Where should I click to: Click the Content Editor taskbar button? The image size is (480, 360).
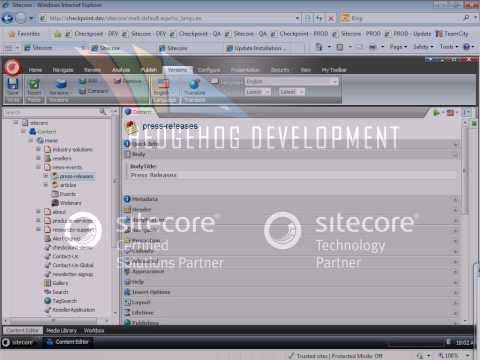[67, 342]
